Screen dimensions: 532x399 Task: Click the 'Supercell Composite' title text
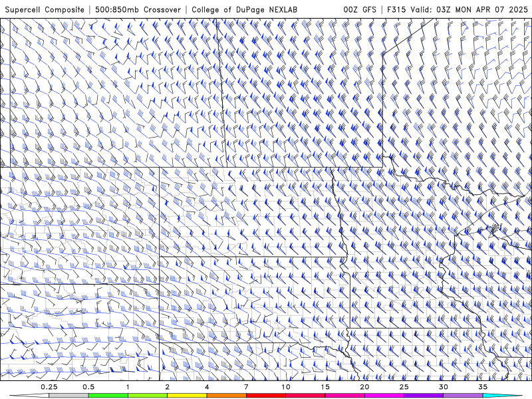pos(45,10)
